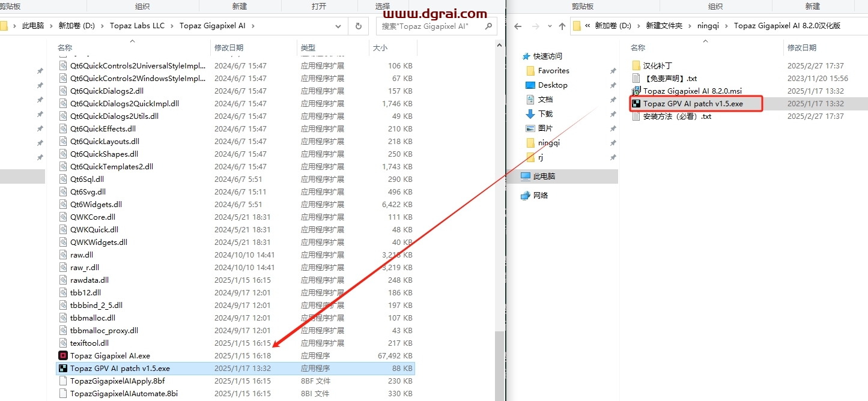
Task: Click the TopazGigapixelAIApply.8bf file icon
Action: pos(62,381)
